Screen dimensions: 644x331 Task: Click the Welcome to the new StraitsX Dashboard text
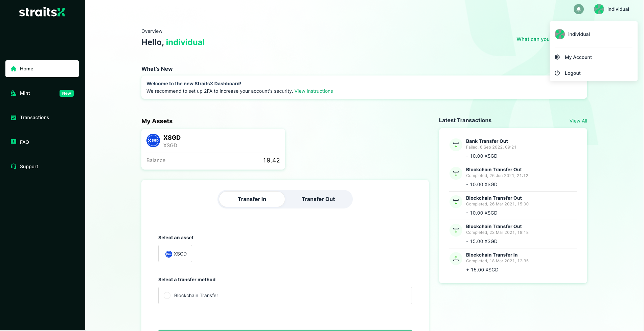point(194,84)
